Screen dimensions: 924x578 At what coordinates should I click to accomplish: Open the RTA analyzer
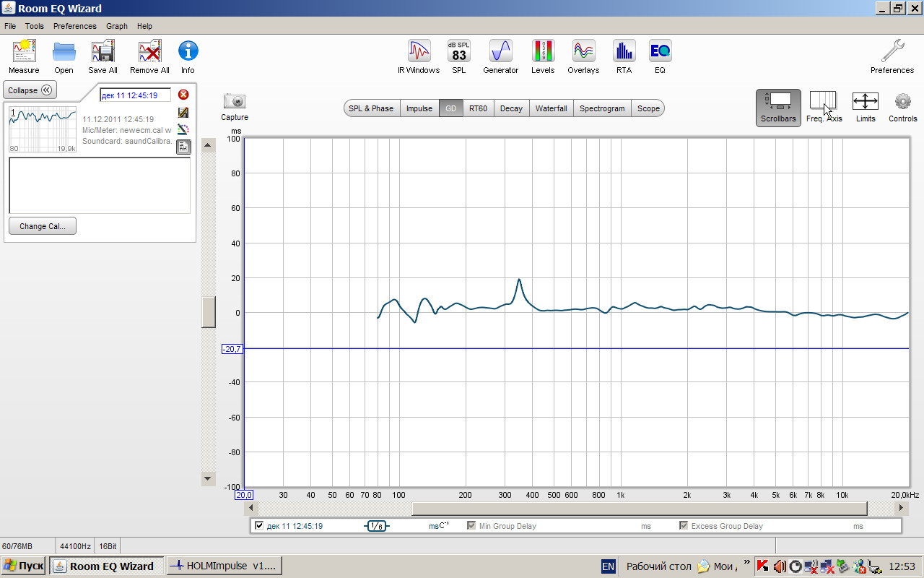624,52
